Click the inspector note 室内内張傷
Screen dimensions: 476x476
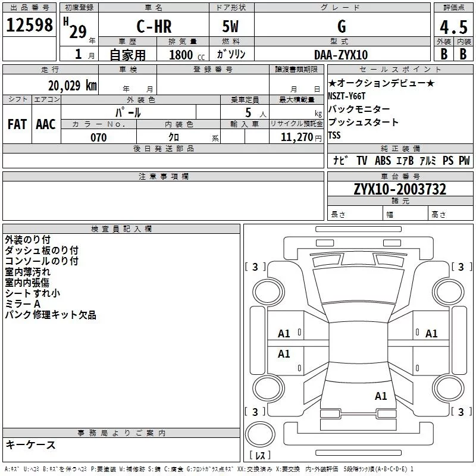tap(27, 282)
